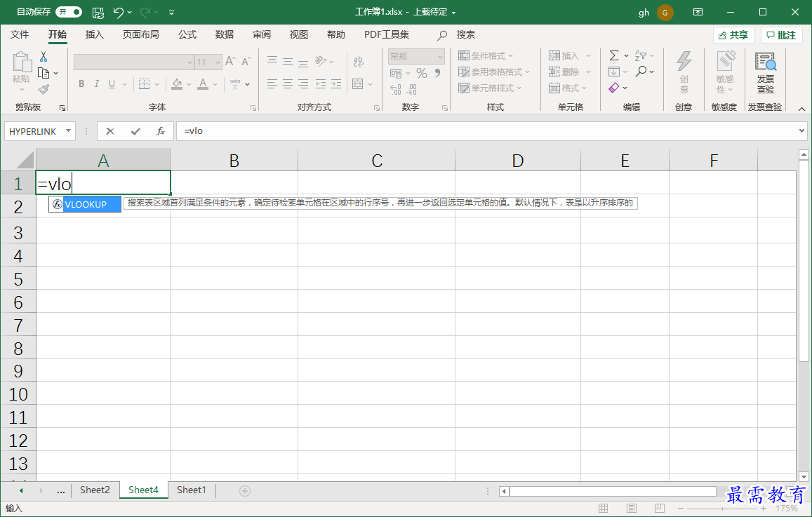Click the Top Align icon
This screenshot has width=812, height=517.
tap(272, 61)
